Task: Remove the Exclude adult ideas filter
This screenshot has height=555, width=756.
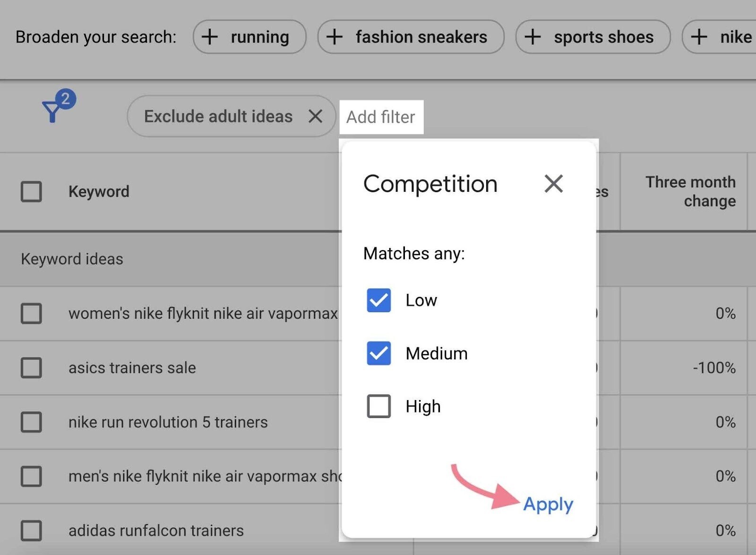Action: (x=315, y=116)
